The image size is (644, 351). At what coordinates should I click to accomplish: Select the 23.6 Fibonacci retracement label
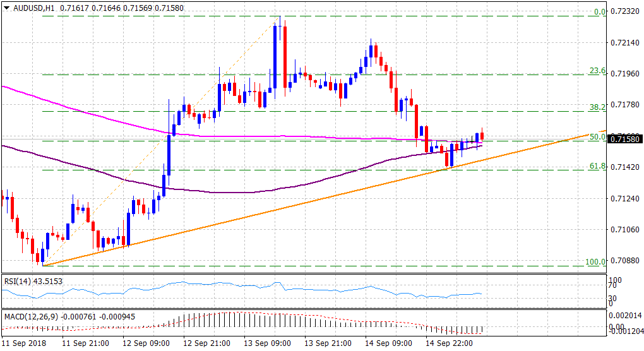point(597,71)
